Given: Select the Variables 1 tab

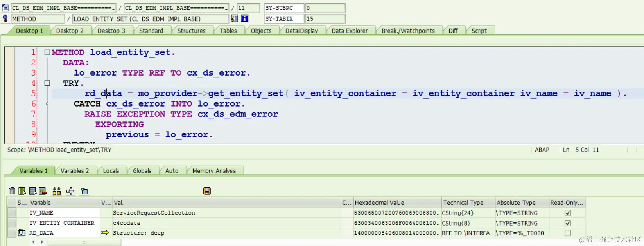Looking at the screenshot, I should (x=34, y=171).
